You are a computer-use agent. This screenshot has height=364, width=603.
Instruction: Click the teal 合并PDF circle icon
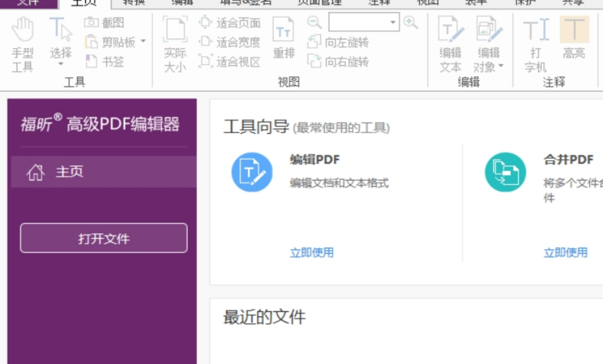505,172
